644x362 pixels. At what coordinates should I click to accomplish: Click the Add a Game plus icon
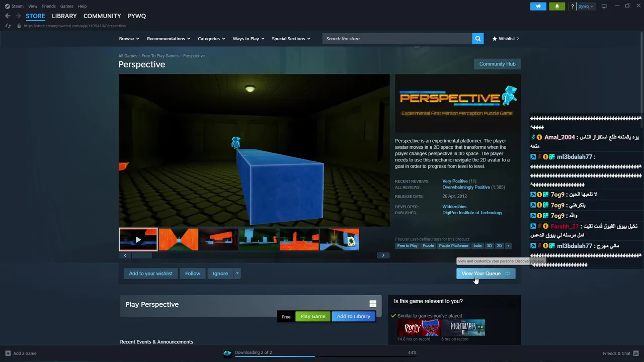8,353
